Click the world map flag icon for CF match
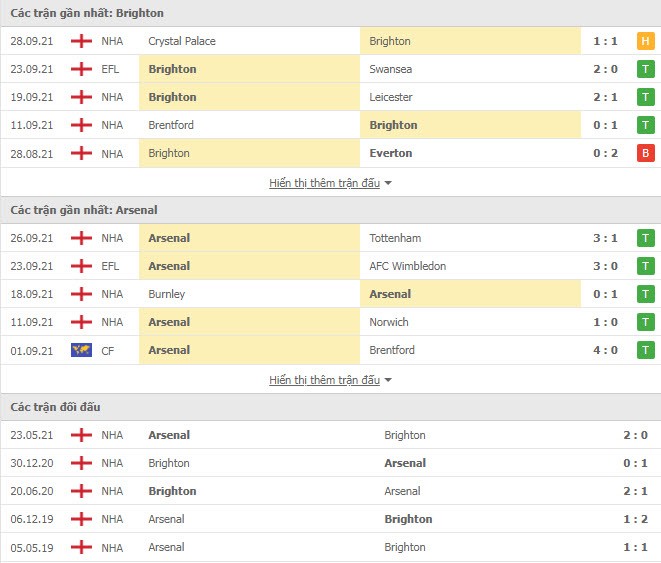The image size is (661, 563). [x=81, y=350]
